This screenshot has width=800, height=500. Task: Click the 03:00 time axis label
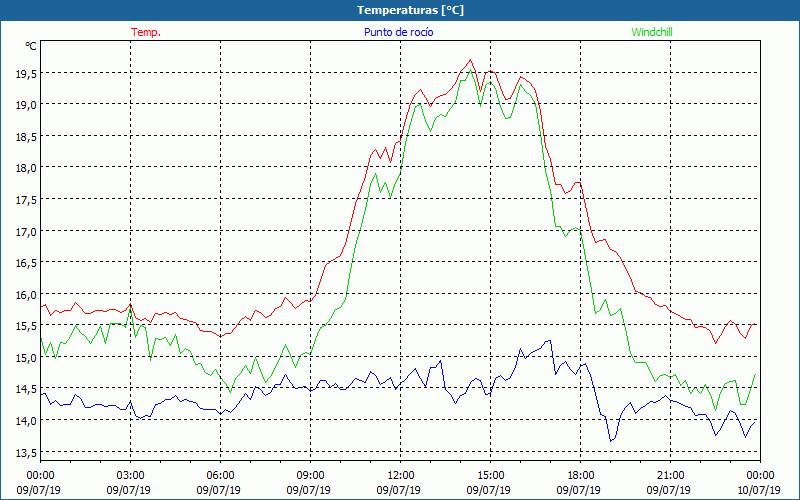click(130, 476)
